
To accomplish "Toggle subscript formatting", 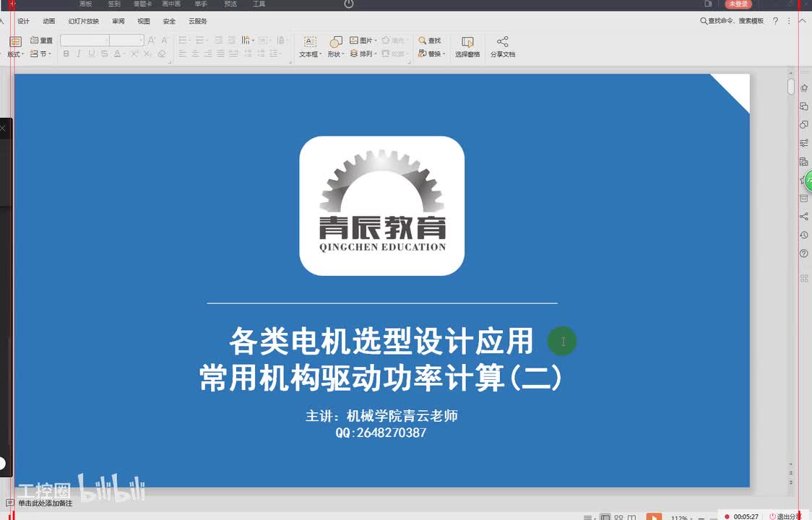I will [x=147, y=53].
